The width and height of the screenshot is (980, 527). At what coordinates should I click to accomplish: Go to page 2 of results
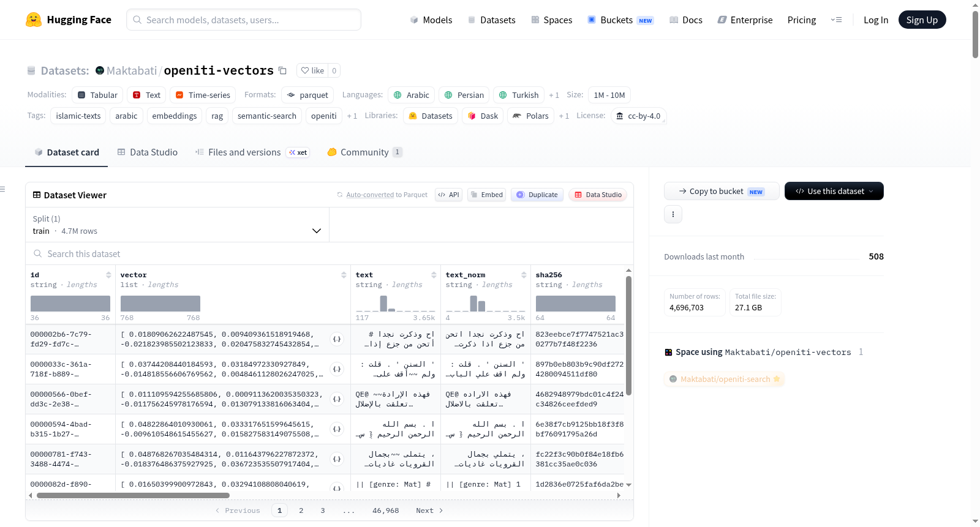[301, 510]
